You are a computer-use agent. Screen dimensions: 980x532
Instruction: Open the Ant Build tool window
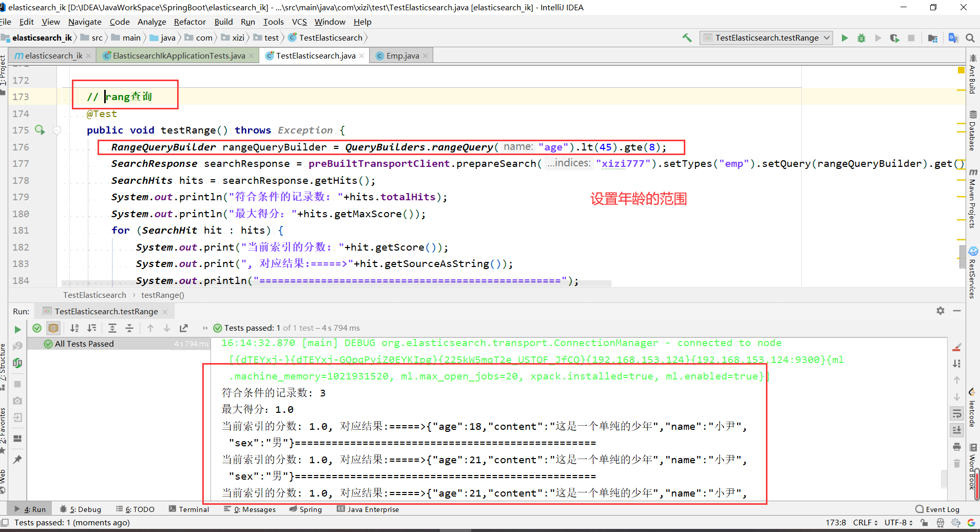(972, 74)
